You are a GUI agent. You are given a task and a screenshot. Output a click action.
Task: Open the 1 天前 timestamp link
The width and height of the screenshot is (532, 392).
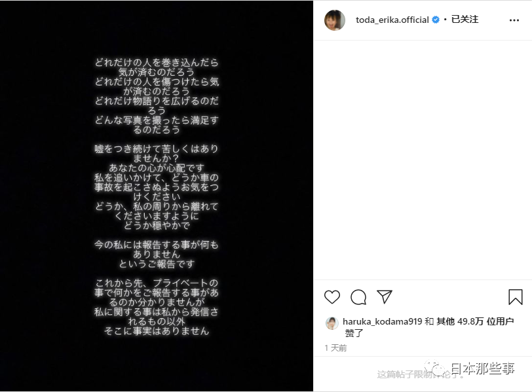335,348
